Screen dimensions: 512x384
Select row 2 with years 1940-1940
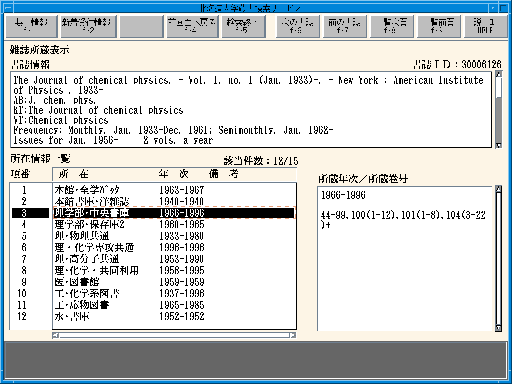[174, 201]
